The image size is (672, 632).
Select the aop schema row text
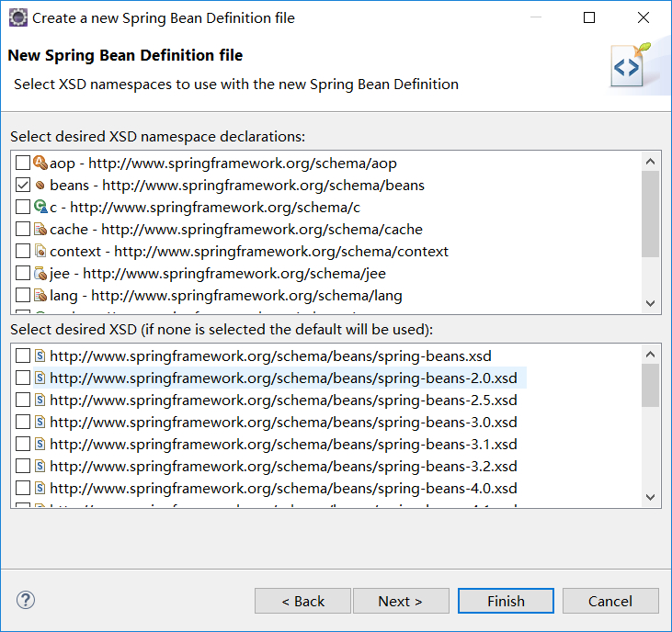[222, 164]
